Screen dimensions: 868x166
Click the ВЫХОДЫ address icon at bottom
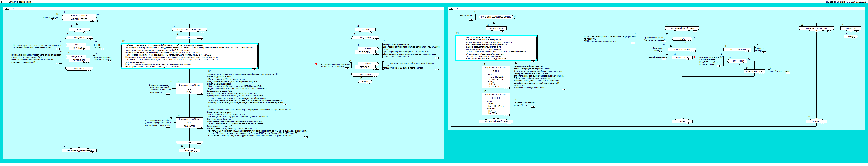click(x=189, y=151)
